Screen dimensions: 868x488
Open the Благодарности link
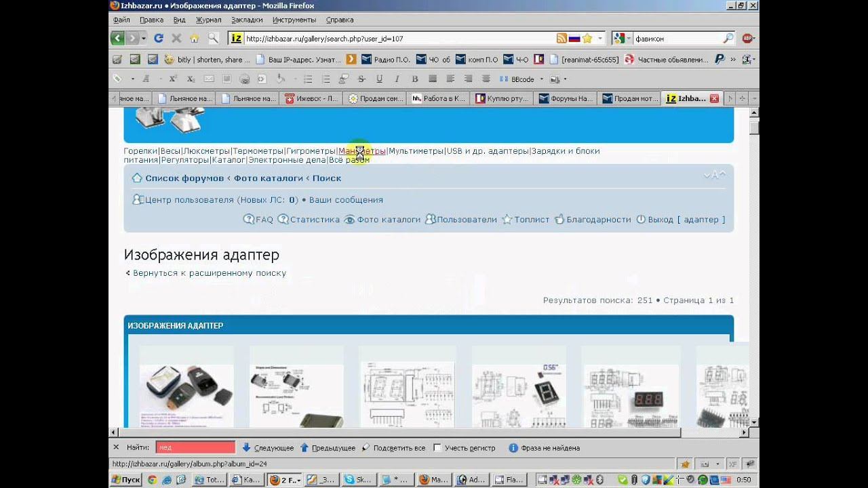coord(593,220)
